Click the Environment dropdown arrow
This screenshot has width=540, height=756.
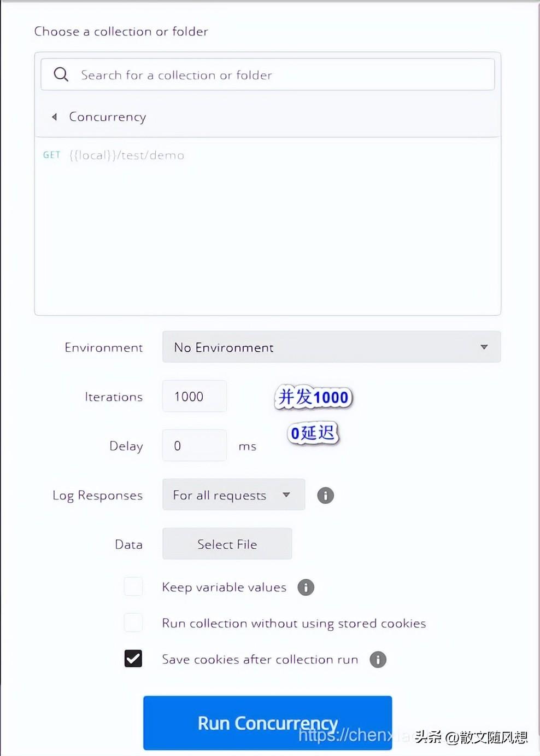484,347
